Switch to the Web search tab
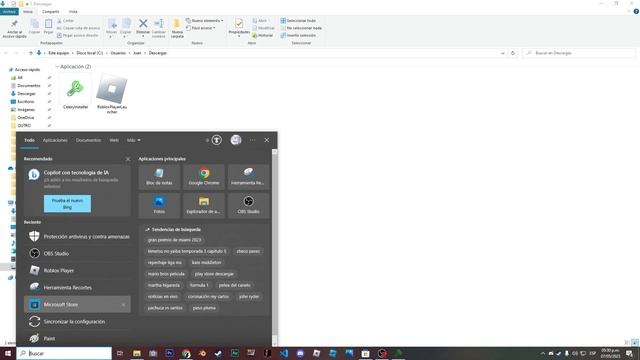Viewport: 640px width, 360px height. click(114, 140)
